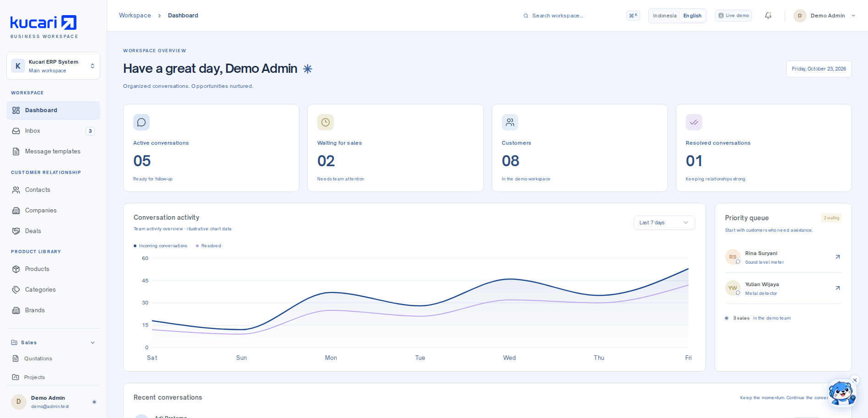Click the Resolved conversations double-check icon
The width and height of the screenshot is (868, 418).
pyautogui.click(x=694, y=122)
